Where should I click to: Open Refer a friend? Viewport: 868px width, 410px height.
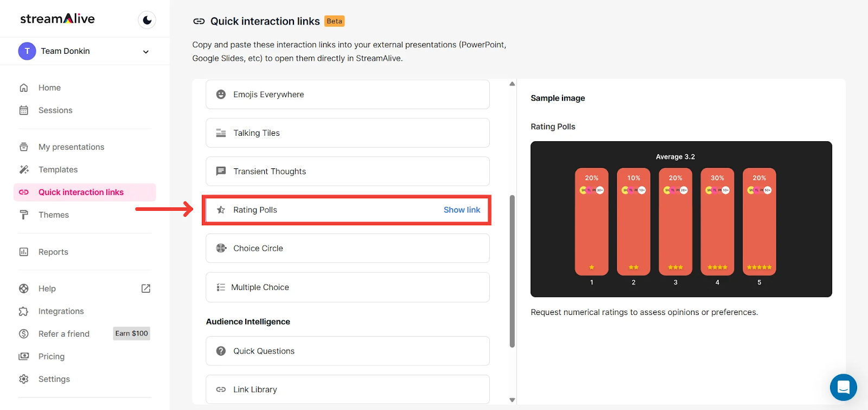(64, 334)
